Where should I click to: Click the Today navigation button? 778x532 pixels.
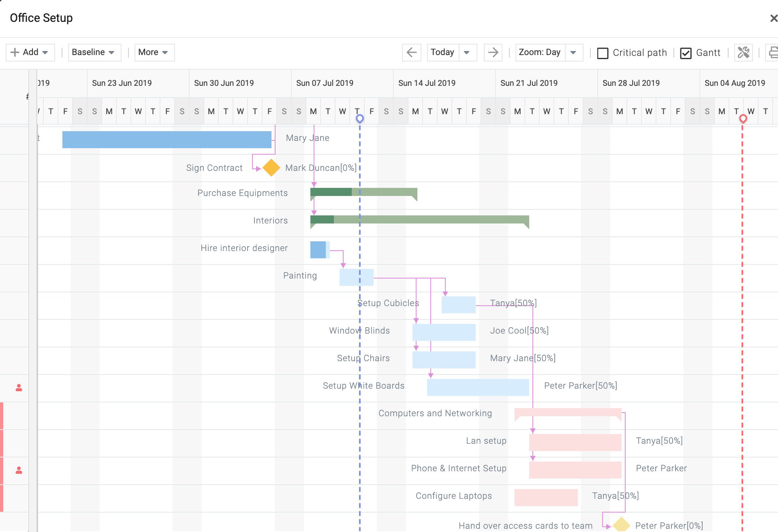pos(444,53)
